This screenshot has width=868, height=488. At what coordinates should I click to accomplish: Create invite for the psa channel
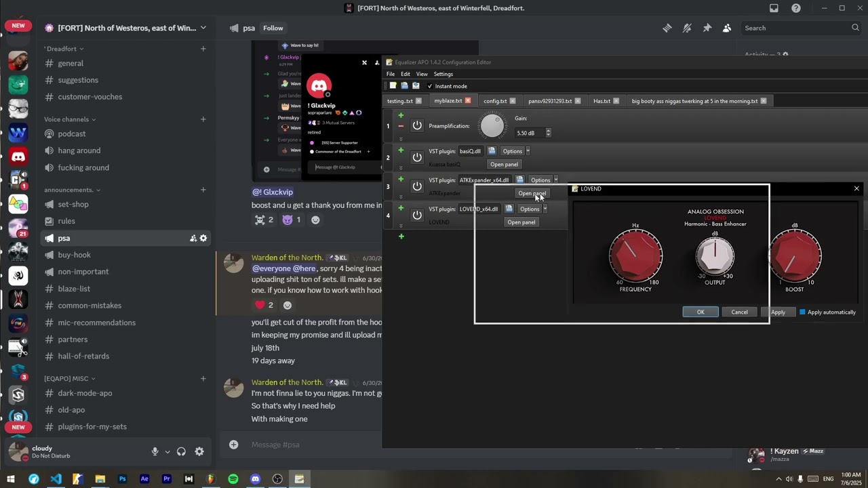click(193, 238)
